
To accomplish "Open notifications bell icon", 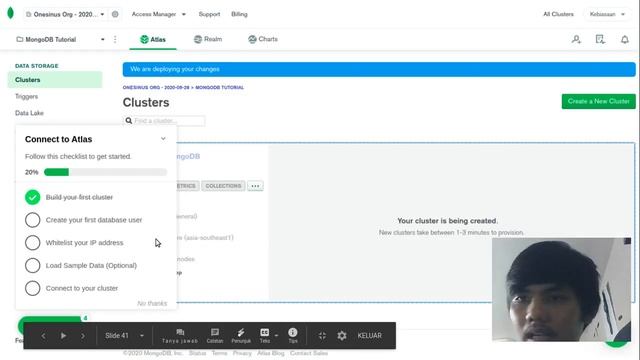I will pos(624,40).
